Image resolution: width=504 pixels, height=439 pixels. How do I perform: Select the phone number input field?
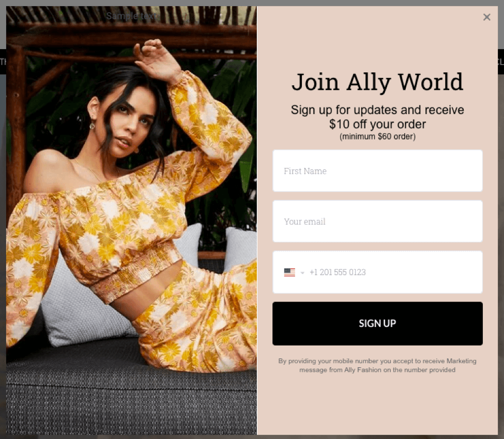point(395,272)
